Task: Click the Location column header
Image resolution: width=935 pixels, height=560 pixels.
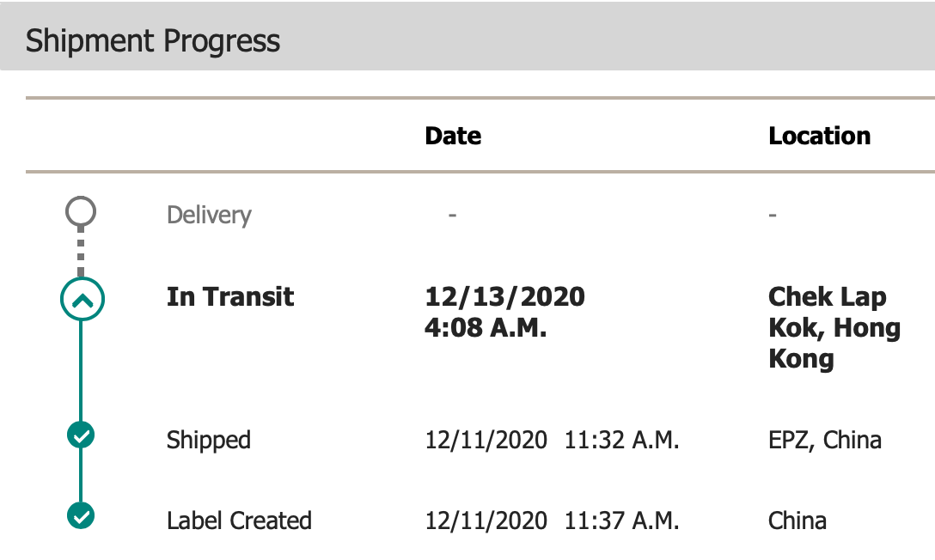Action: pos(819,136)
